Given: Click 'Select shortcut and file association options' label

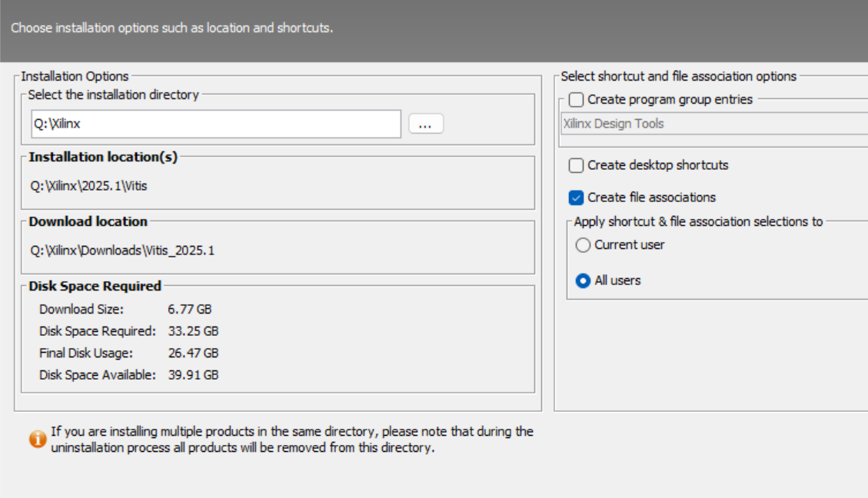Looking at the screenshot, I should tap(679, 76).
